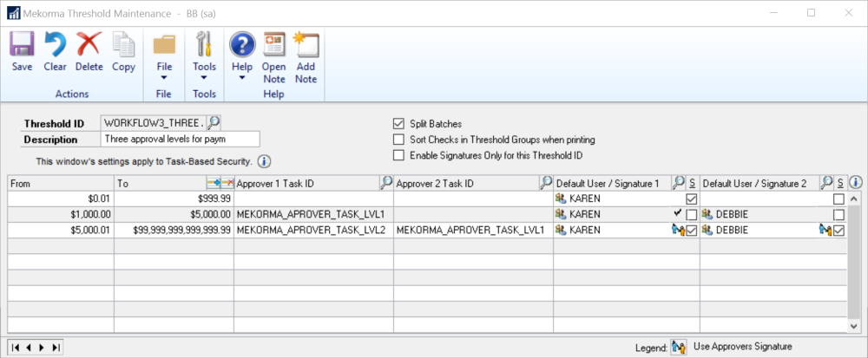Click the Mekorma app icon in title bar
The width and height of the screenshot is (868, 358).
(x=13, y=13)
